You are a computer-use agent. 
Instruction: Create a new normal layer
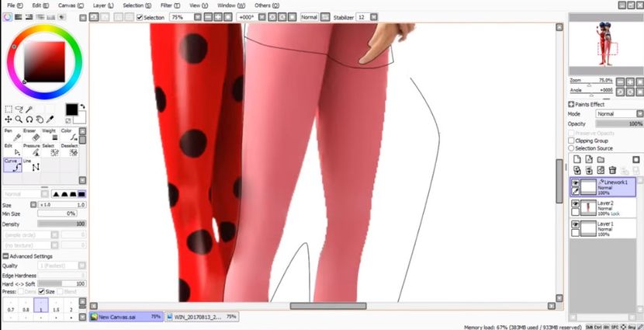pos(577,159)
